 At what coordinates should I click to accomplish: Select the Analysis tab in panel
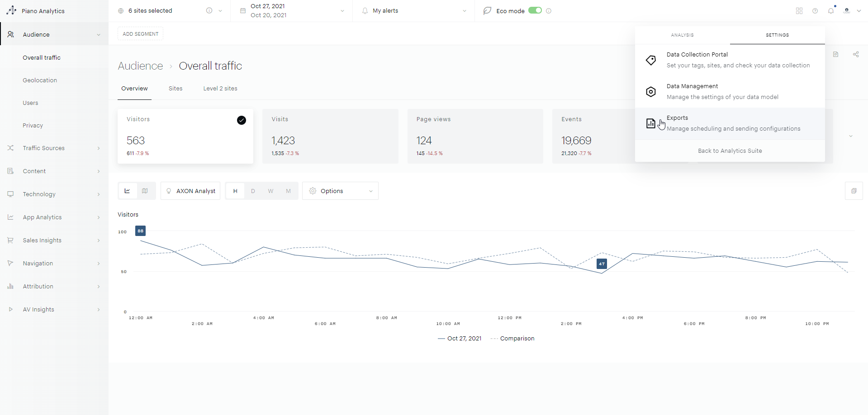pos(682,35)
